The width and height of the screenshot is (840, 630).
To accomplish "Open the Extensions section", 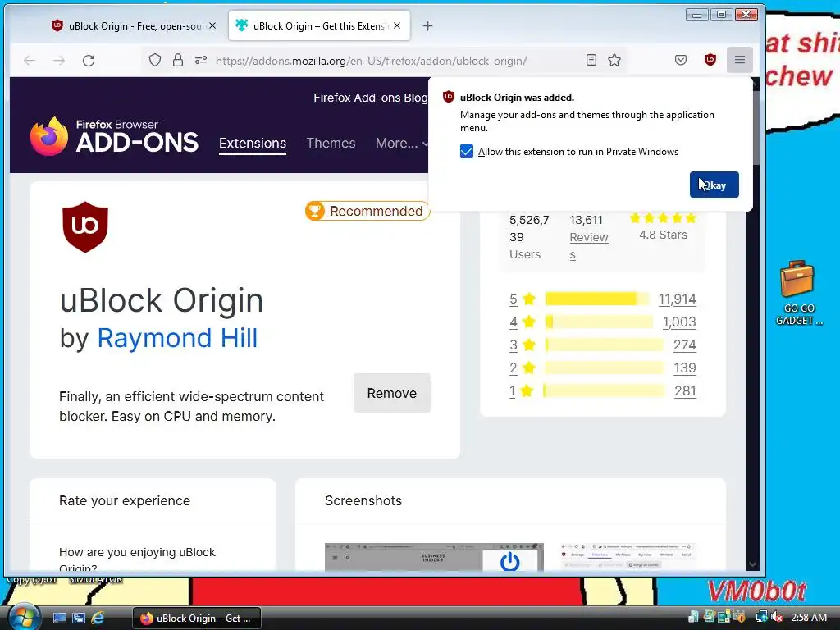I will [253, 143].
